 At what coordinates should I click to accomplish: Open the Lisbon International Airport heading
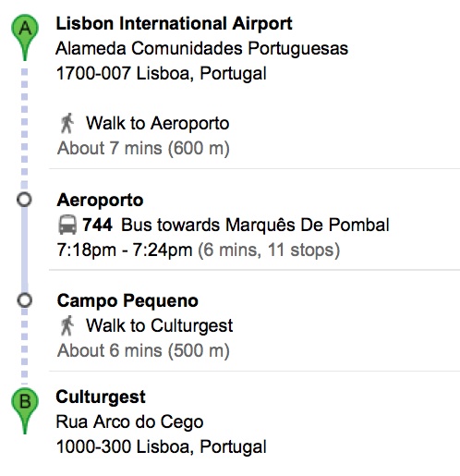coord(174,23)
